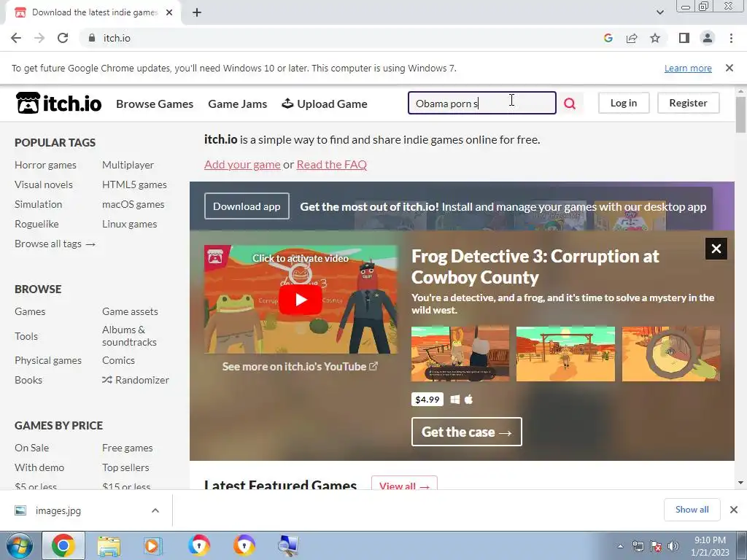Select the Multiplayer tag
Screen dimensions: 747x560
click(x=128, y=165)
